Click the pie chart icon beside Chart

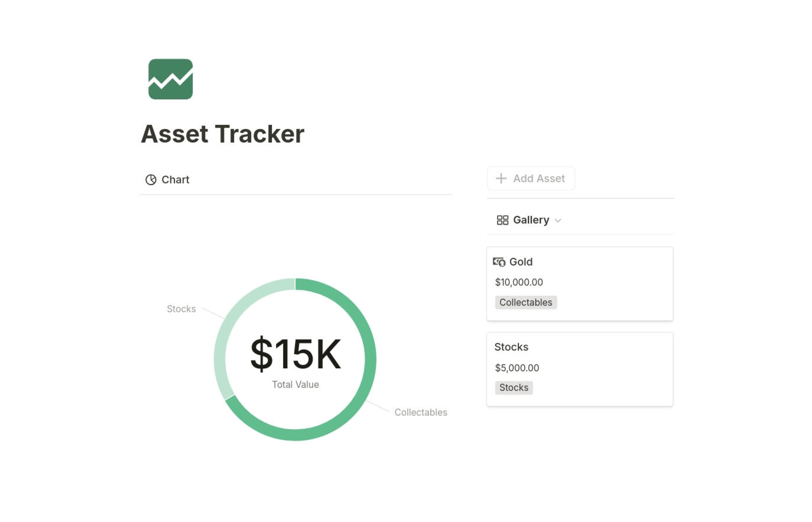tap(151, 180)
